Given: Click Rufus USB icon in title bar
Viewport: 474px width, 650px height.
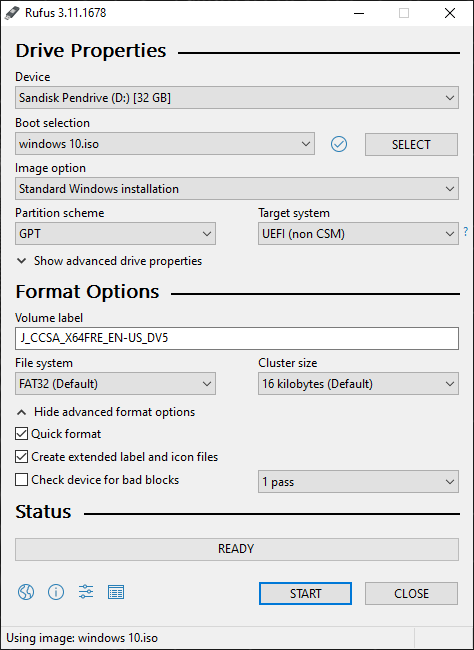Looking at the screenshot, I should point(12,13).
